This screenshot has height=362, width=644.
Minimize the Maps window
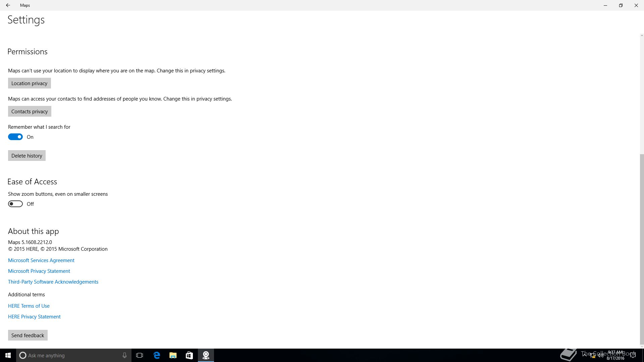[605, 5]
